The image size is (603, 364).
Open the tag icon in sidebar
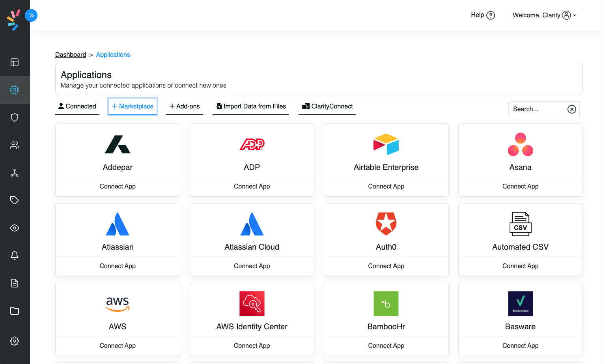point(15,200)
